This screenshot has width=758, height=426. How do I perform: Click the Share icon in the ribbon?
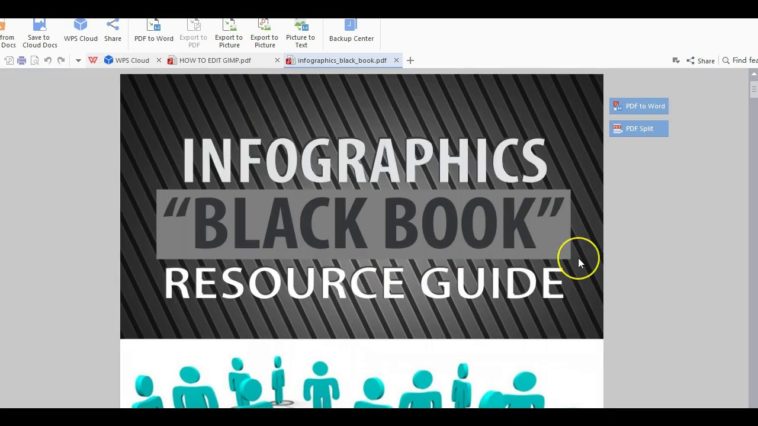point(112,31)
